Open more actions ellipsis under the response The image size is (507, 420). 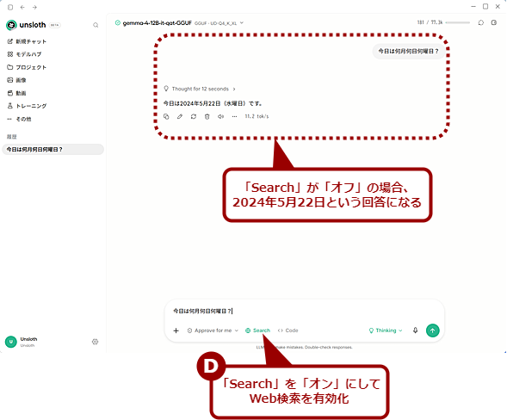click(x=234, y=116)
